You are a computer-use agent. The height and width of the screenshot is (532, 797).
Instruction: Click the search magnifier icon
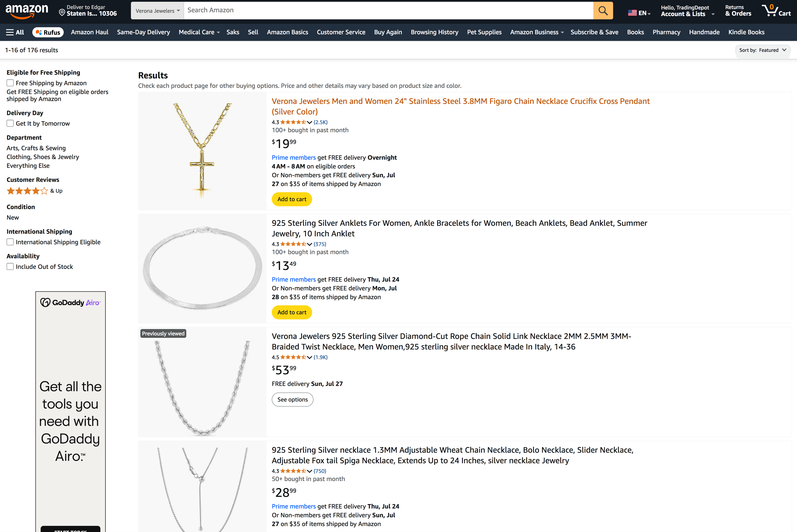coord(603,11)
